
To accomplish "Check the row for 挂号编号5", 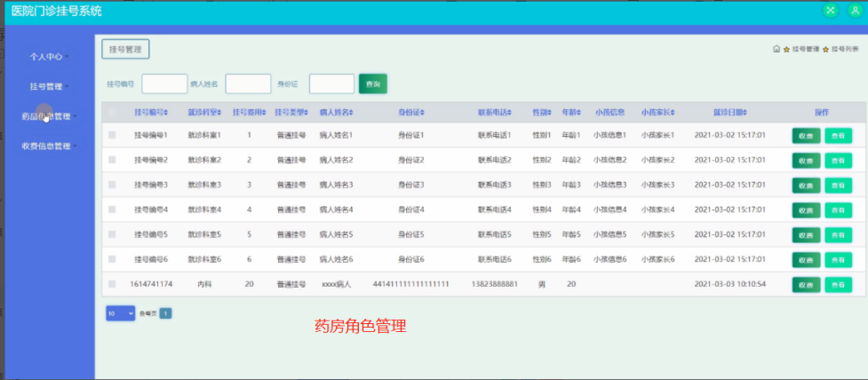I will coord(112,234).
